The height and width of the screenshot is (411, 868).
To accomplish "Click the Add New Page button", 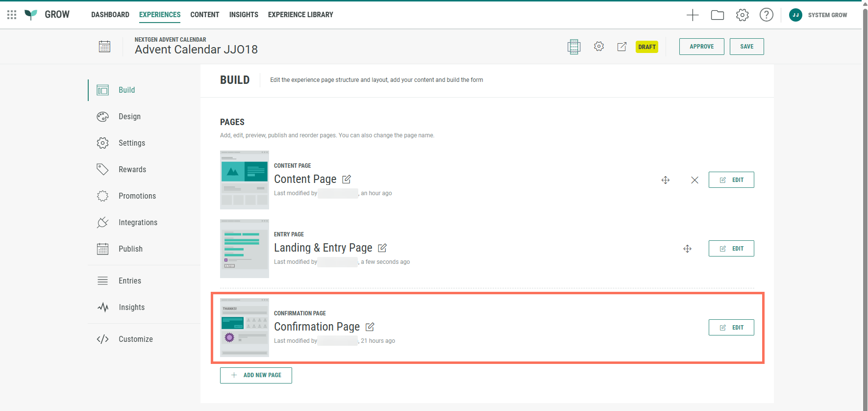I will [x=256, y=375].
